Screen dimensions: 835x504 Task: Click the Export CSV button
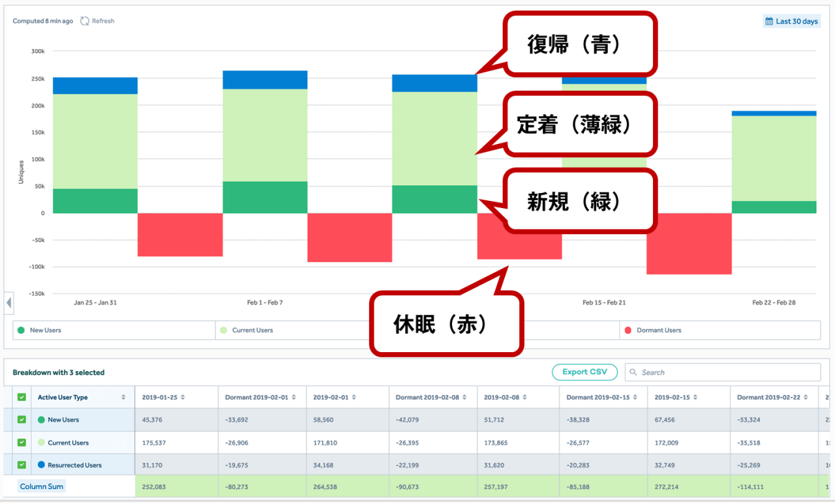click(x=584, y=372)
